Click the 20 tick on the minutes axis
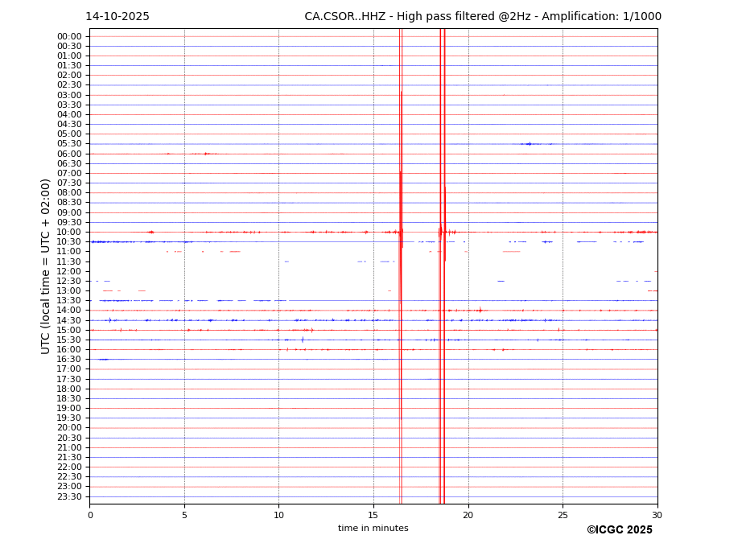This screenshot has width=746, height=560. tap(468, 515)
